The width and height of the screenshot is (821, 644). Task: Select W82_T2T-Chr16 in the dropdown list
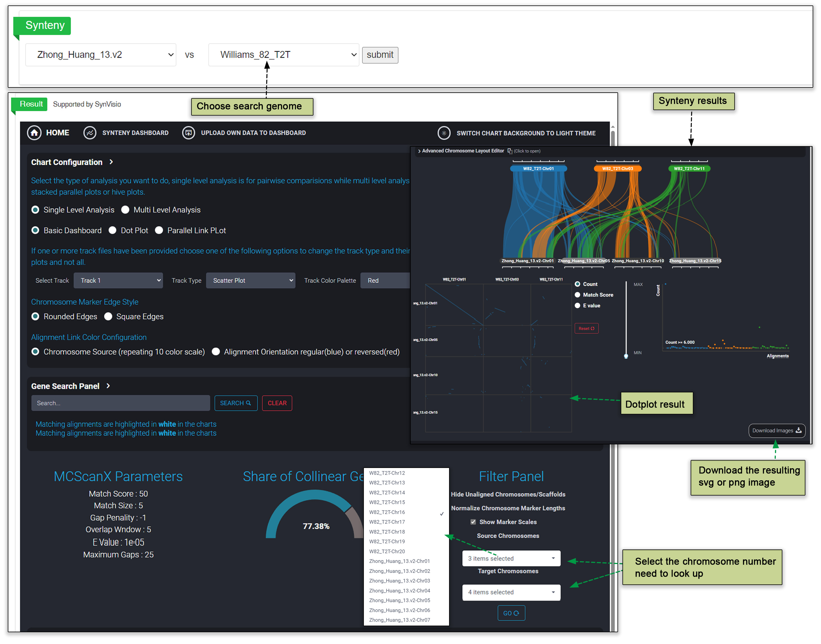387,512
